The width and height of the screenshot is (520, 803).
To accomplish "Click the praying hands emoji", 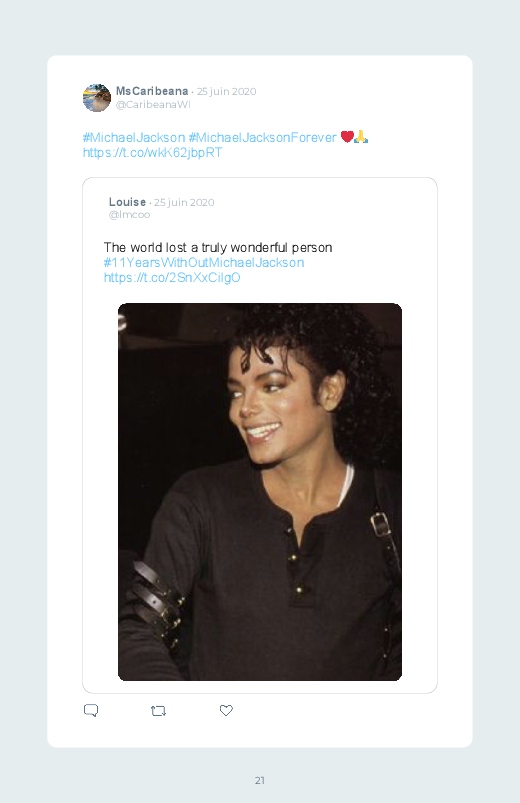I will pyautogui.click(x=361, y=137).
